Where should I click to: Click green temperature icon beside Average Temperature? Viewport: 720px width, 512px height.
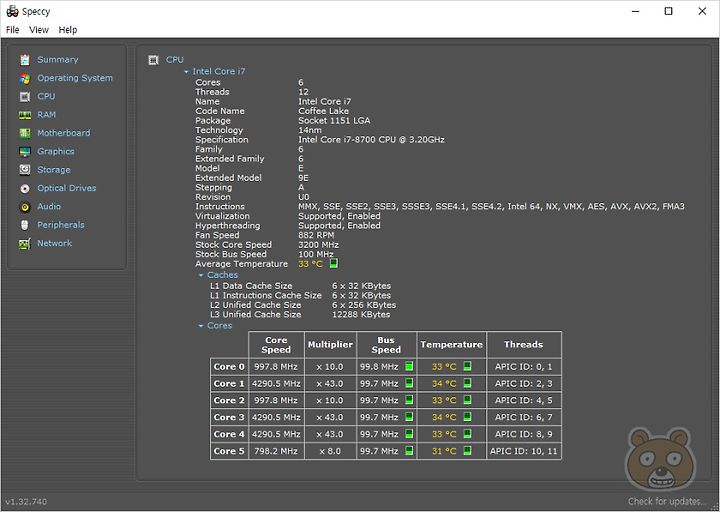click(334, 263)
